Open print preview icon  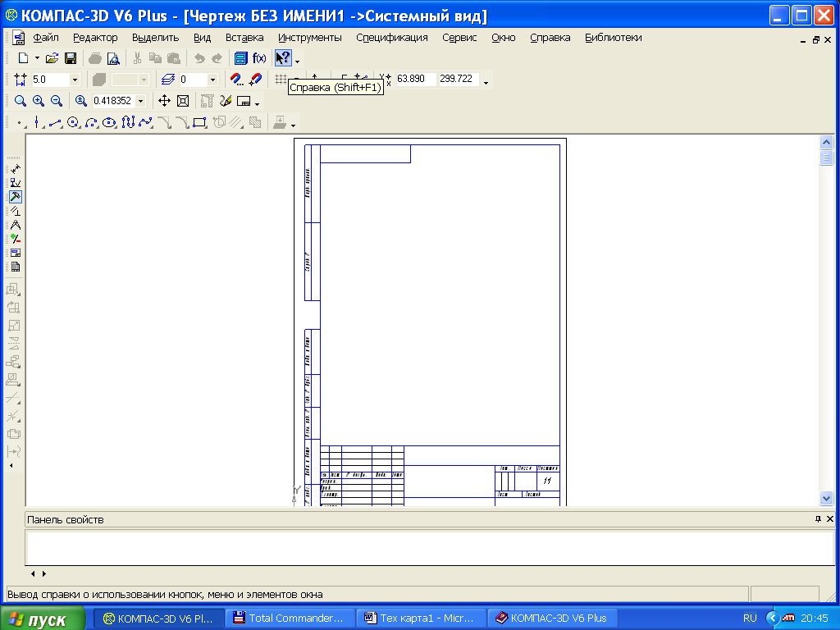(113, 58)
